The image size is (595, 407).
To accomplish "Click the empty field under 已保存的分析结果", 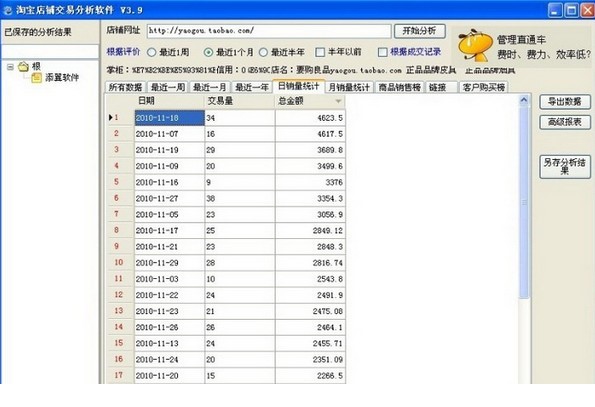I will [50, 51].
